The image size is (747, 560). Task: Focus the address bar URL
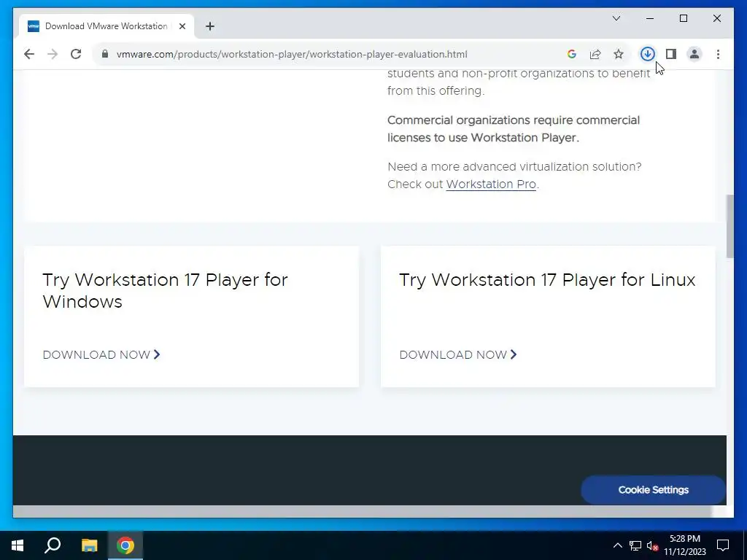pos(292,54)
